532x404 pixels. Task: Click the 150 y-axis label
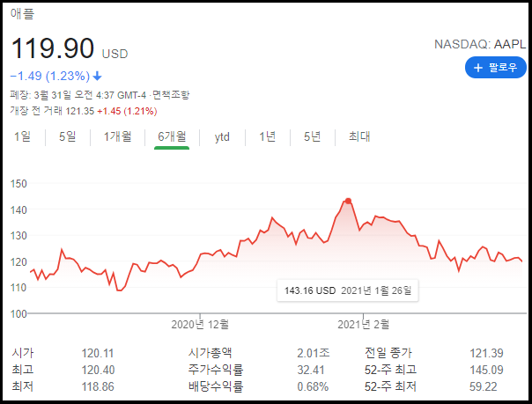18,184
